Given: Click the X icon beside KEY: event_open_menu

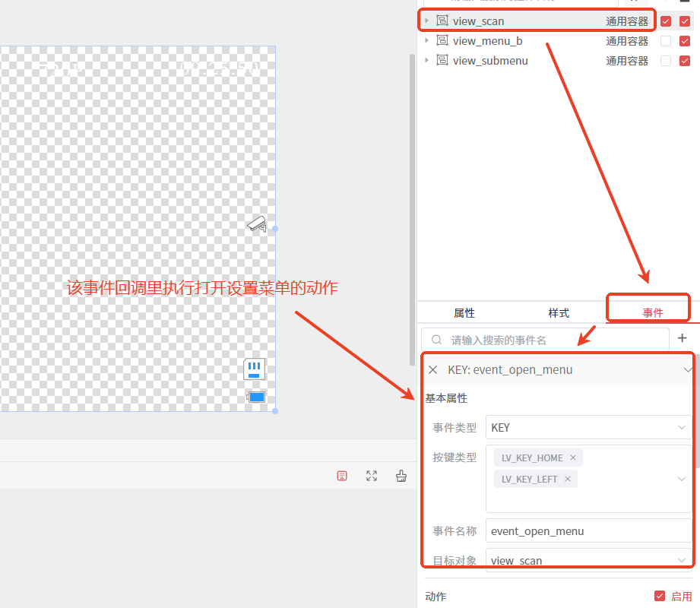Looking at the screenshot, I should (x=432, y=370).
